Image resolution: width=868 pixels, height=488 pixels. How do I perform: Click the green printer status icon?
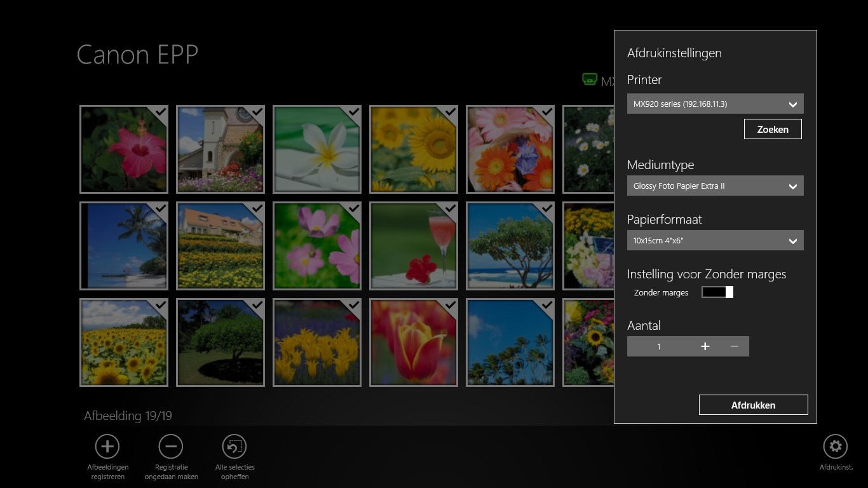590,80
